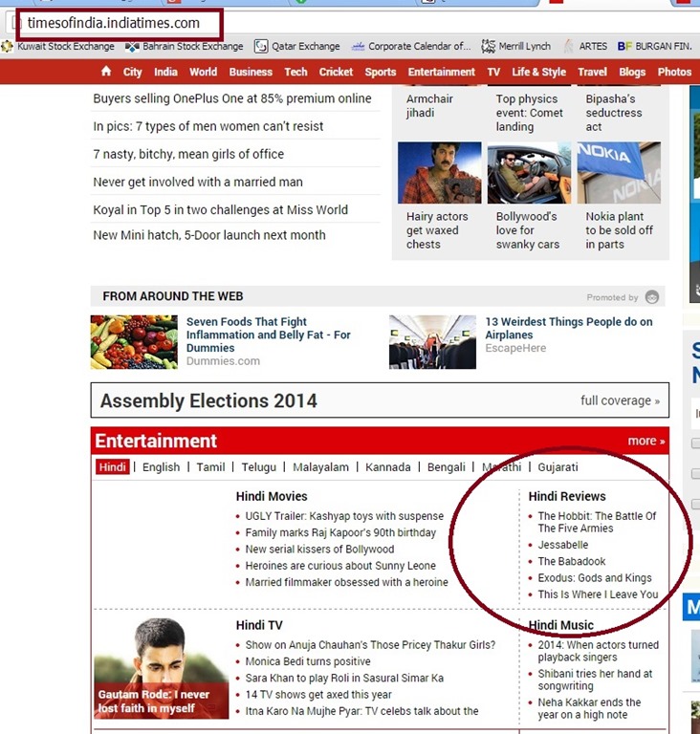Open 'Never get involved with a married man'
The height and width of the screenshot is (734, 700).
tap(198, 182)
